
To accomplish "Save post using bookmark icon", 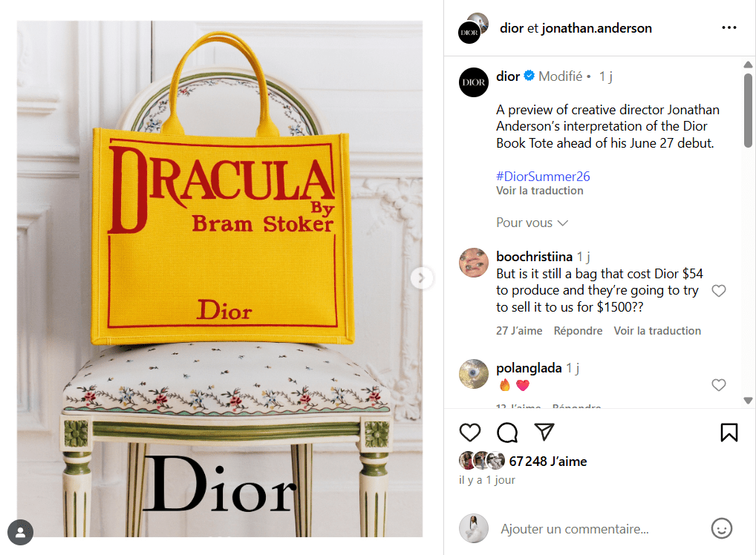I will (729, 432).
